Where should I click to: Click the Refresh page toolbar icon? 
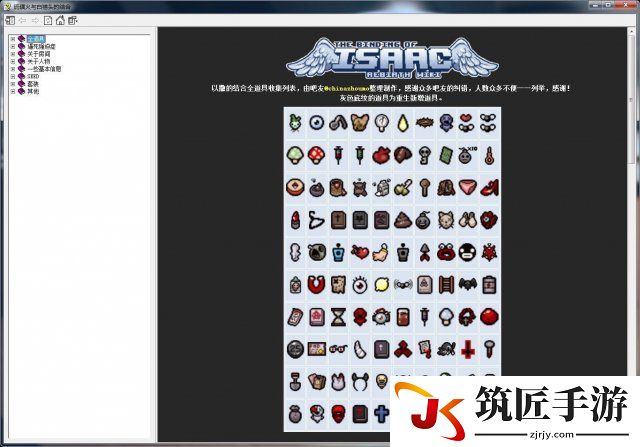click(x=48, y=20)
